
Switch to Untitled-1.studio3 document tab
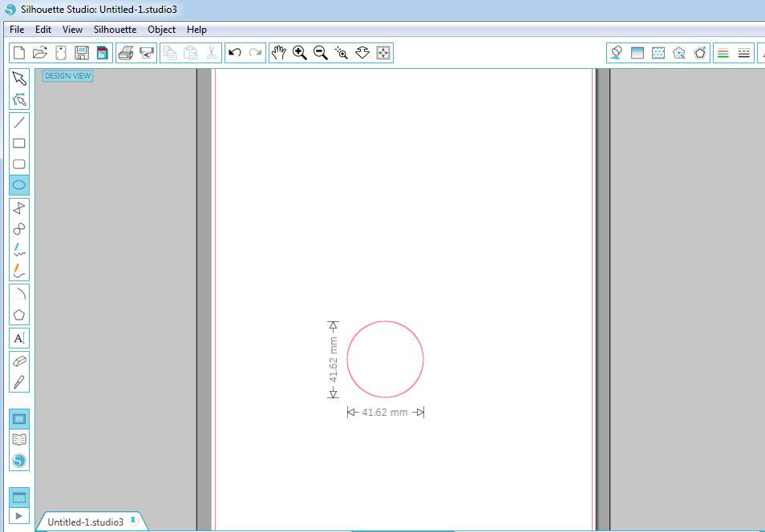tap(85, 522)
